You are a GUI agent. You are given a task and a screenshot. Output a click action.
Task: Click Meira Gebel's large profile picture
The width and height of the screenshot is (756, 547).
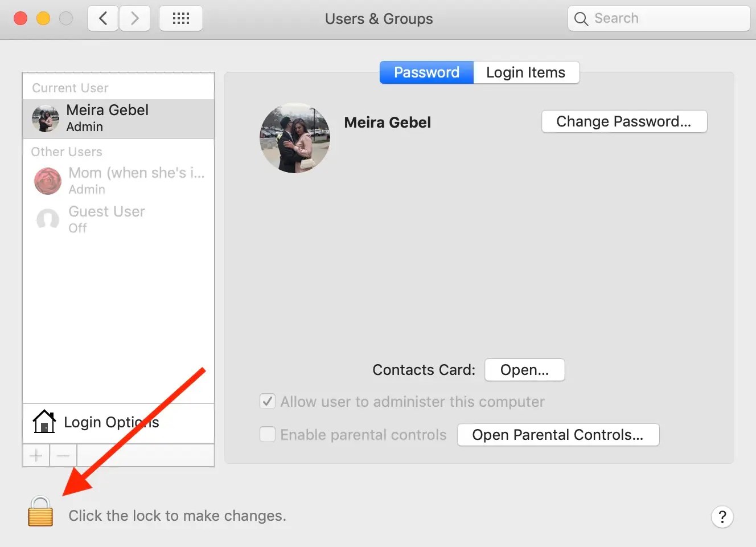(295, 138)
